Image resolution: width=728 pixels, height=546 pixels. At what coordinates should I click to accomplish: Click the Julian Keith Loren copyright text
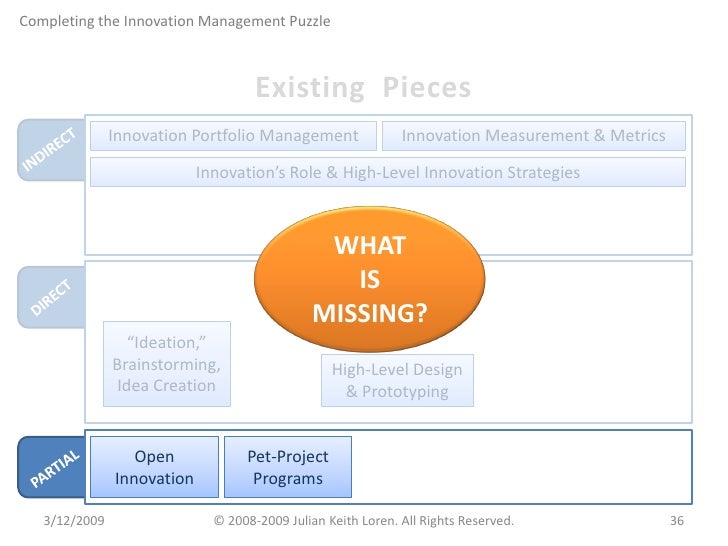364,521
